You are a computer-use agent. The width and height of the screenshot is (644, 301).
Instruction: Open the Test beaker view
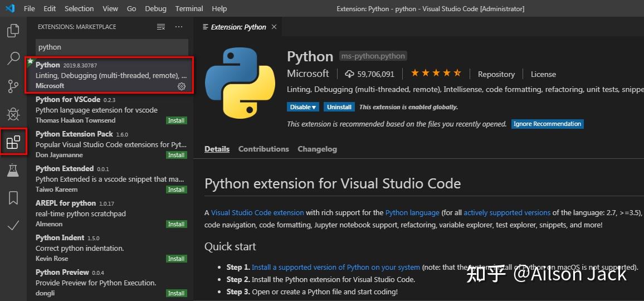(x=13, y=170)
